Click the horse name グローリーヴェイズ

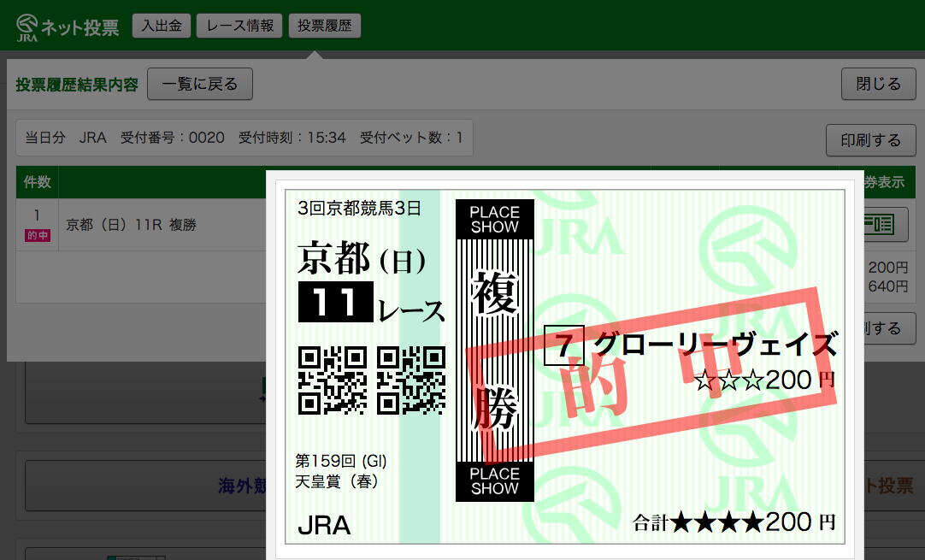point(716,344)
